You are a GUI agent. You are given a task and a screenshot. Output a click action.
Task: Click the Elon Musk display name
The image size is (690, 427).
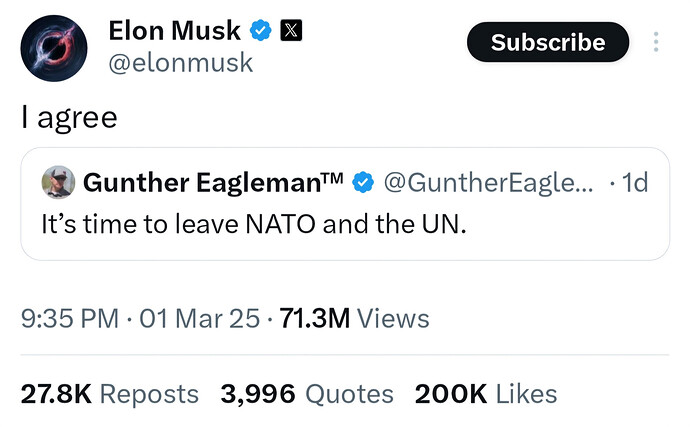click(x=176, y=31)
